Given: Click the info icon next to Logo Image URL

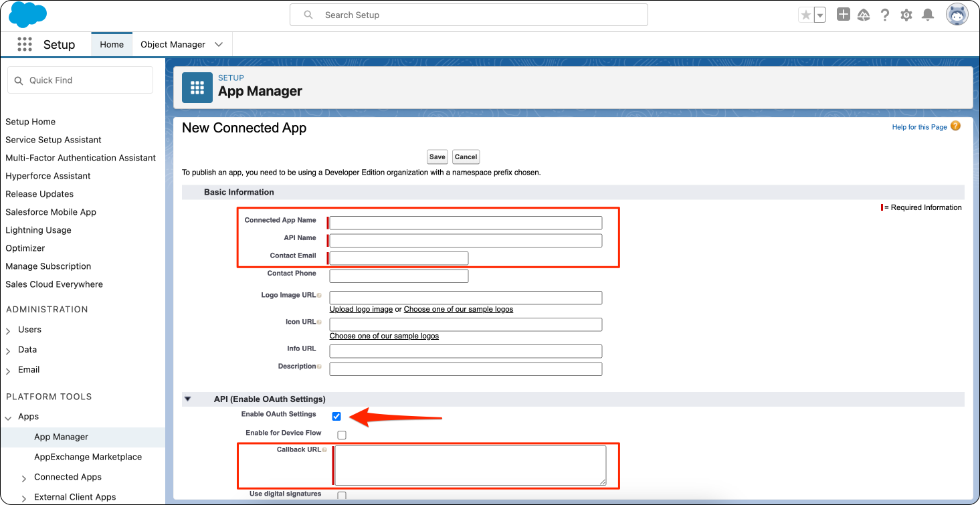Looking at the screenshot, I should (319, 295).
